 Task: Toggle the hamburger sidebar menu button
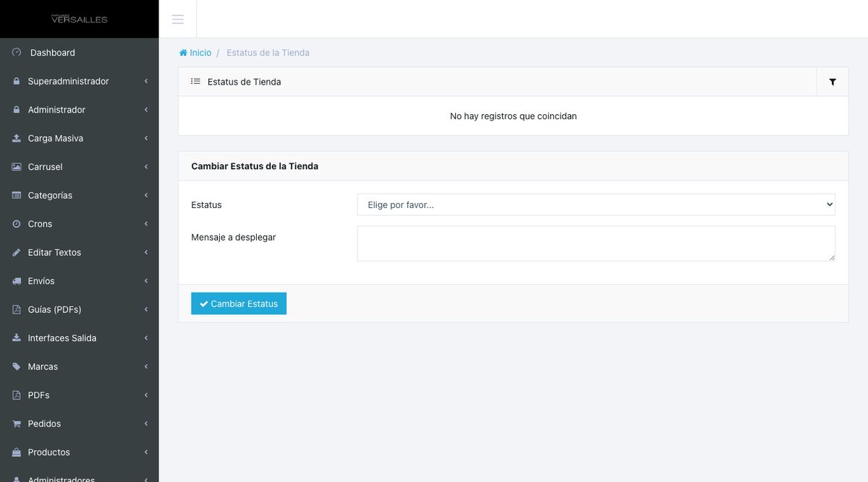click(x=177, y=19)
